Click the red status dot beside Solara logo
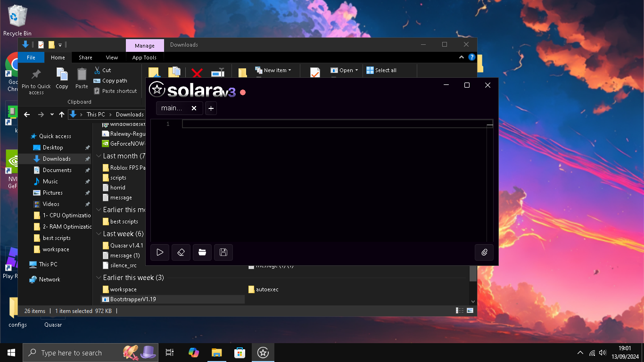The height and width of the screenshot is (362, 644). (243, 92)
